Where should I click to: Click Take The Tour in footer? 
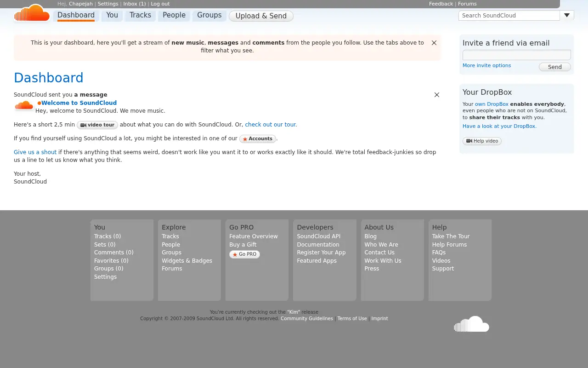(451, 236)
